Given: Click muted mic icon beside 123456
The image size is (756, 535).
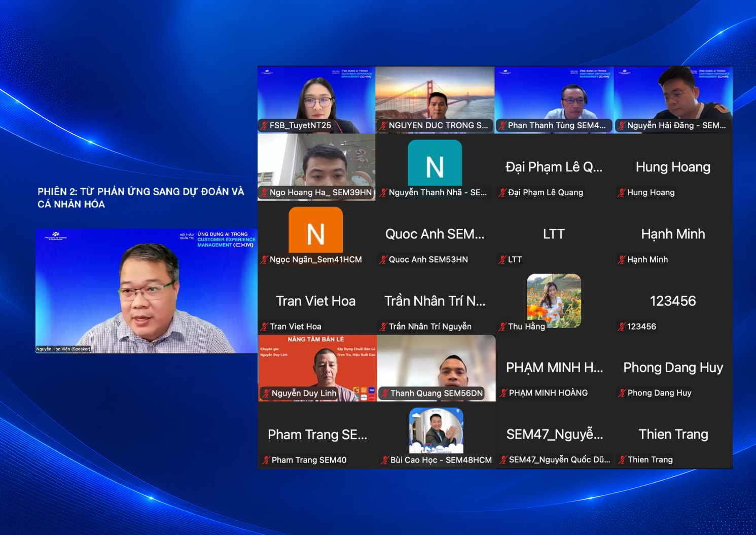Looking at the screenshot, I should tap(622, 327).
